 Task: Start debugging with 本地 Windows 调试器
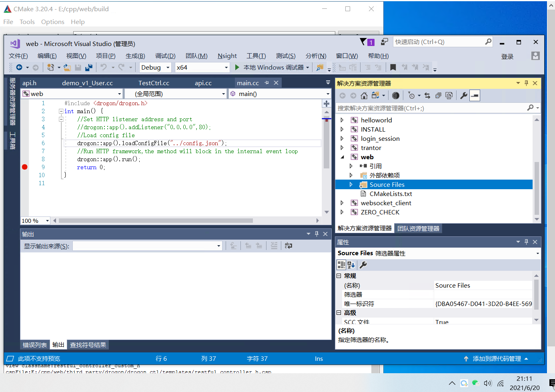point(272,67)
